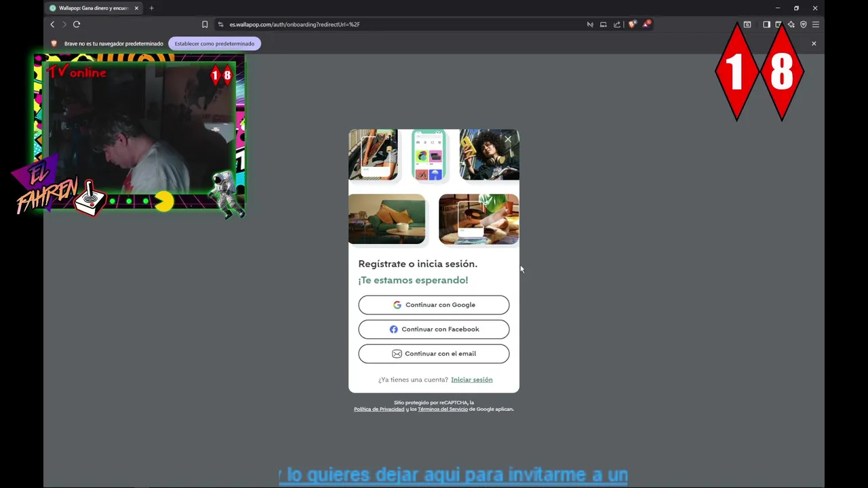Click the skateboard photo in dialog
This screenshot has width=868, height=488.
coord(373,155)
